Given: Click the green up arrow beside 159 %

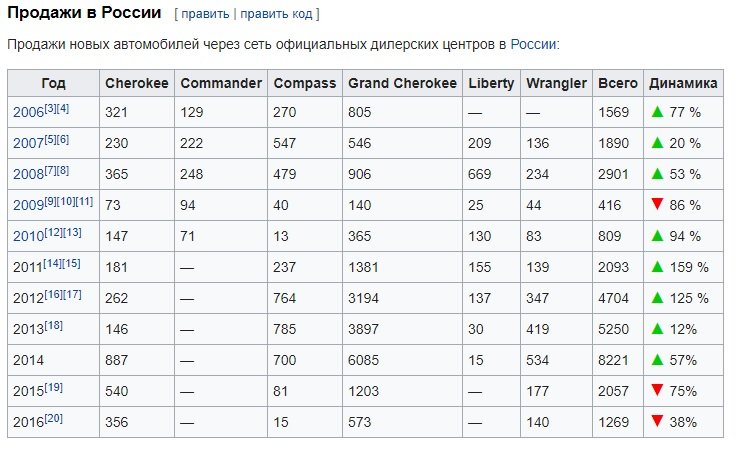Looking at the screenshot, I should tap(657, 267).
